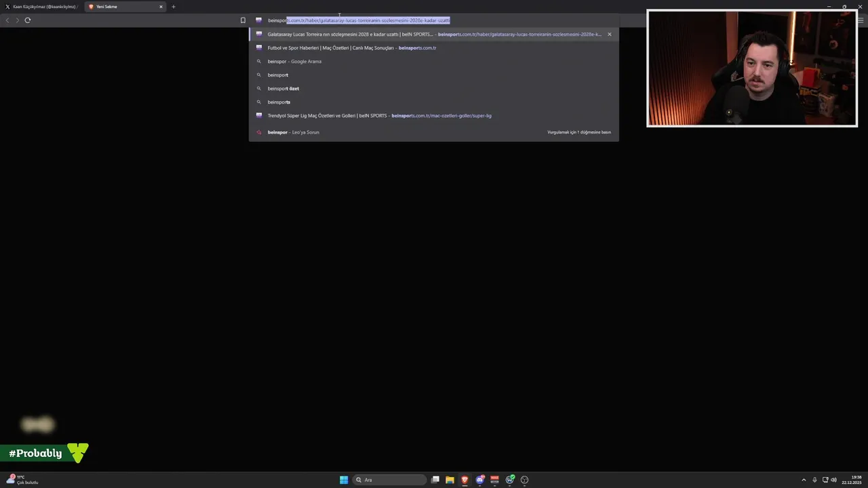The image size is (868, 488).
Task: Open Brave browser on the taskbar
Action: 465,480
